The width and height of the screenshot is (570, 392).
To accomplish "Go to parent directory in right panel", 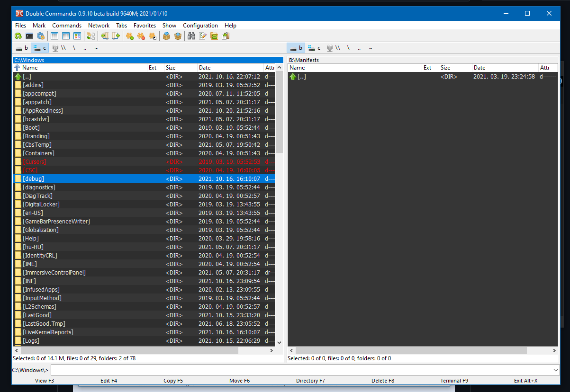I will click(x=359, y=48).
